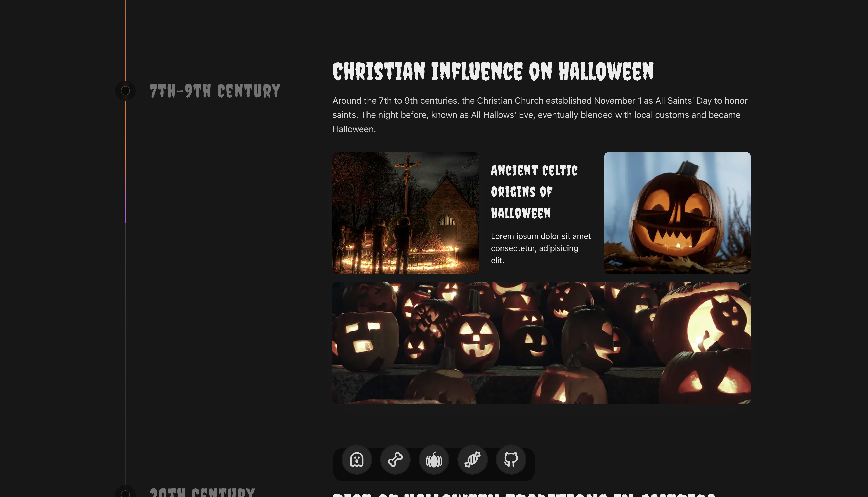This screenshot has width=868, height=497.
Task: Click the wrapped candy icon
Action: 472,459
